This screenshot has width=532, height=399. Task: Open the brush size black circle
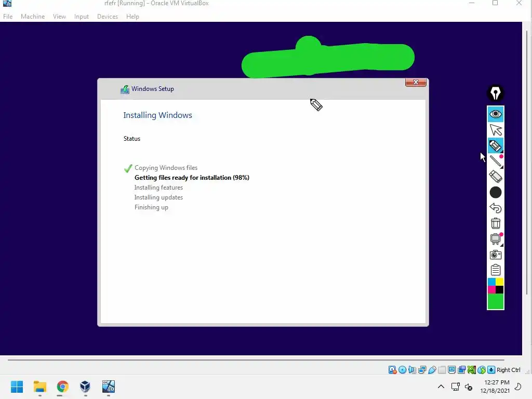[x=495, y=192]
